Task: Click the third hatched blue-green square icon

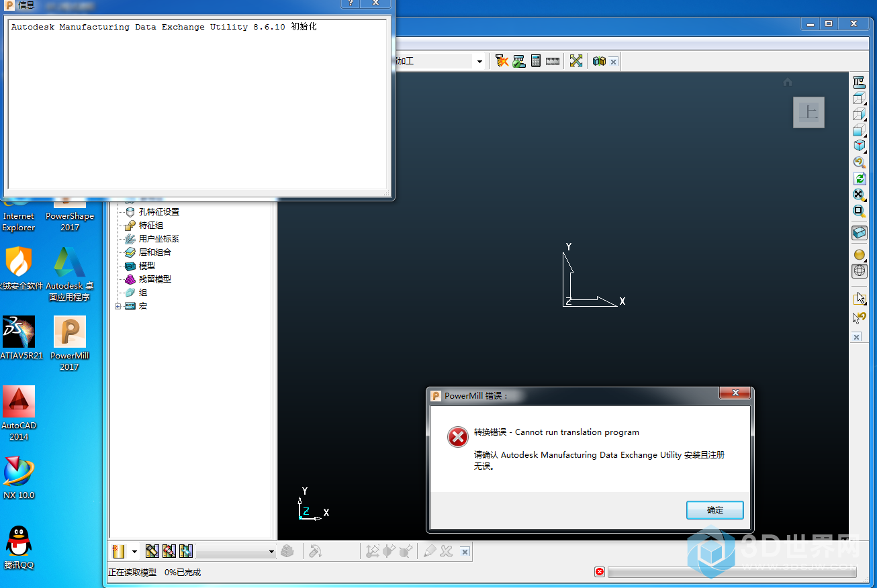Action: coord(186,551)
